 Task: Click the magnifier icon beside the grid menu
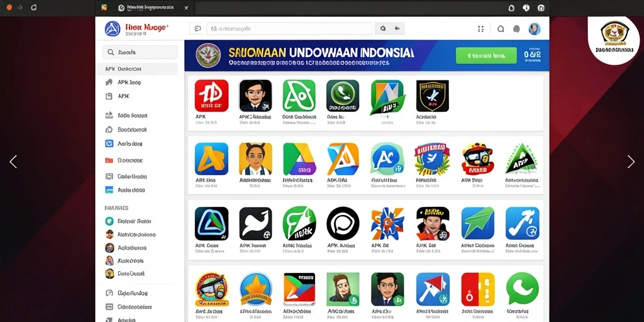tap(501, 29)
